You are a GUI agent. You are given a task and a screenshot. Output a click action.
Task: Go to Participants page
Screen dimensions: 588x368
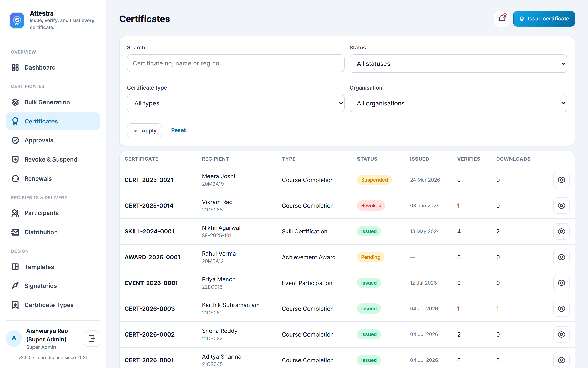(53, 213)
